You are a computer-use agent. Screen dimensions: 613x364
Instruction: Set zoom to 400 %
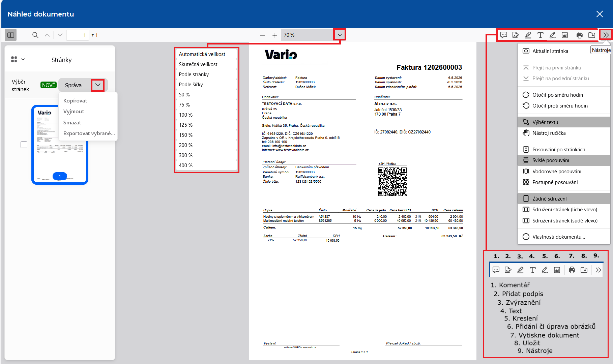pyautogui.click(x=206, y=165)
